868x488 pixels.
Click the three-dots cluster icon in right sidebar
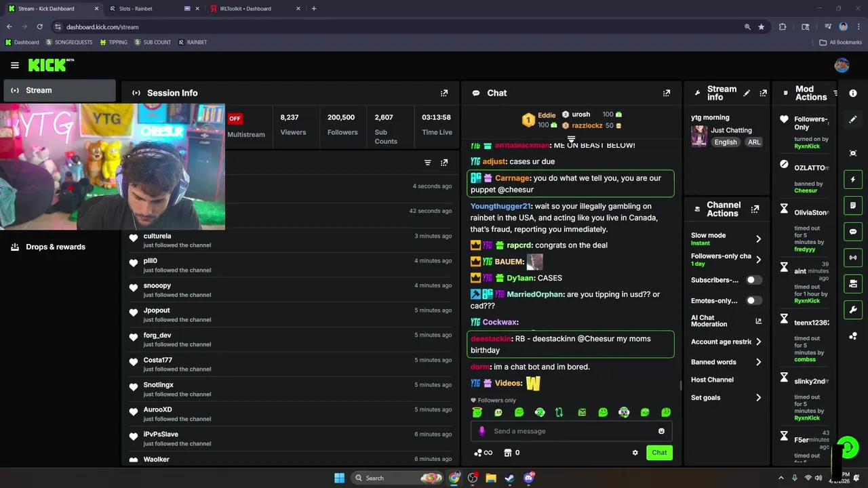point(853,335)
